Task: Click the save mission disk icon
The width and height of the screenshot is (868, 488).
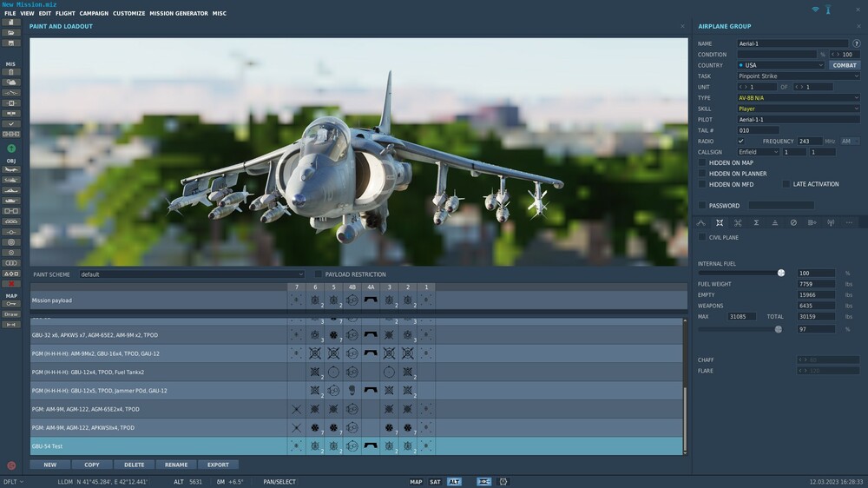Action: click(11, 43)
